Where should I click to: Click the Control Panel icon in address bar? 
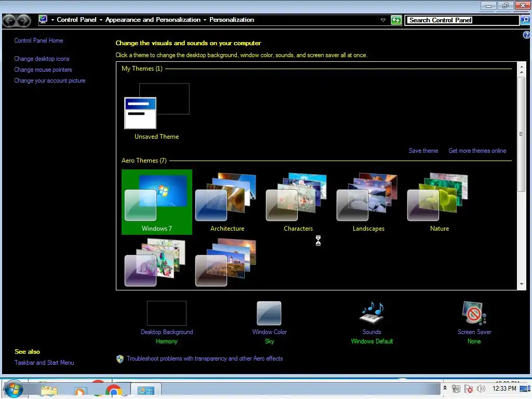(43, 20)
